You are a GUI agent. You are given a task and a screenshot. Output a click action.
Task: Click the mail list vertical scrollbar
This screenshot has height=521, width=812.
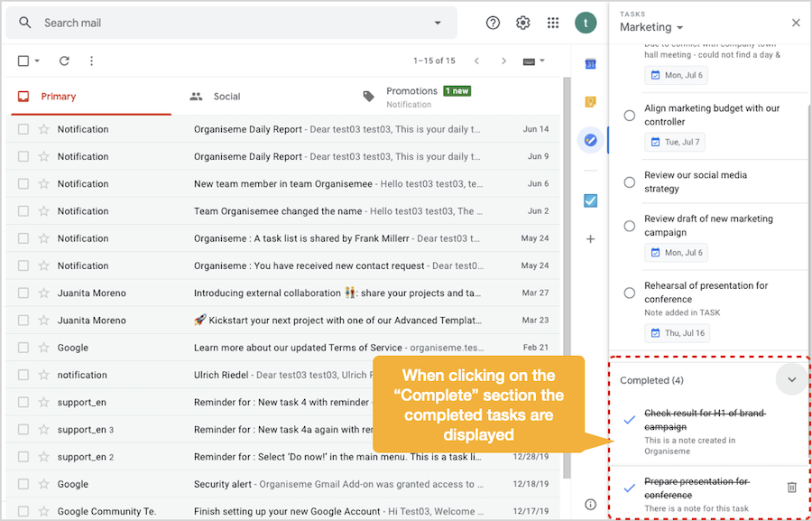click(567, 277)
